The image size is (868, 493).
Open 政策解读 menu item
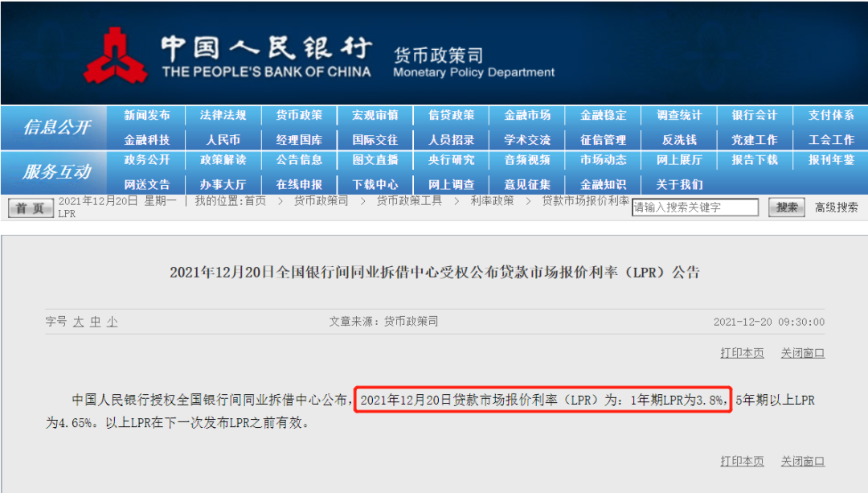click(223, 160)
